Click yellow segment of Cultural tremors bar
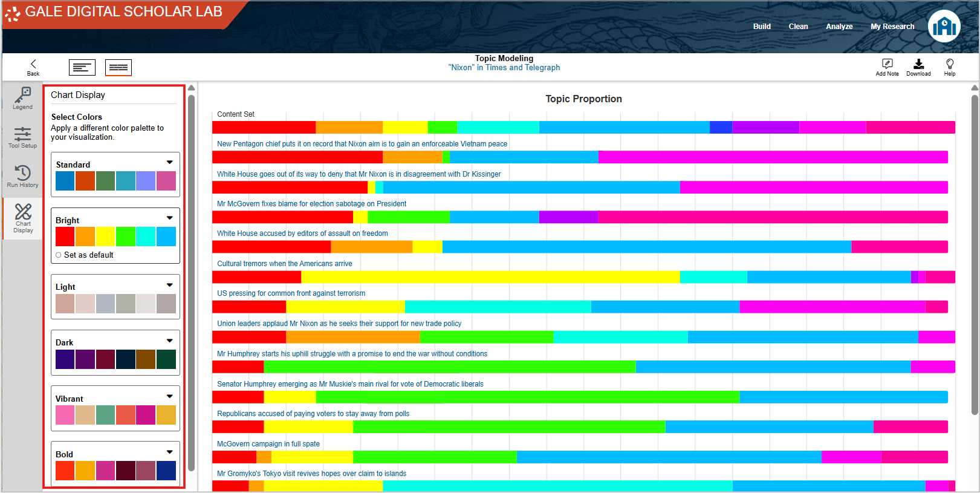Screen dimensions: 980x493 coord(490,277)
